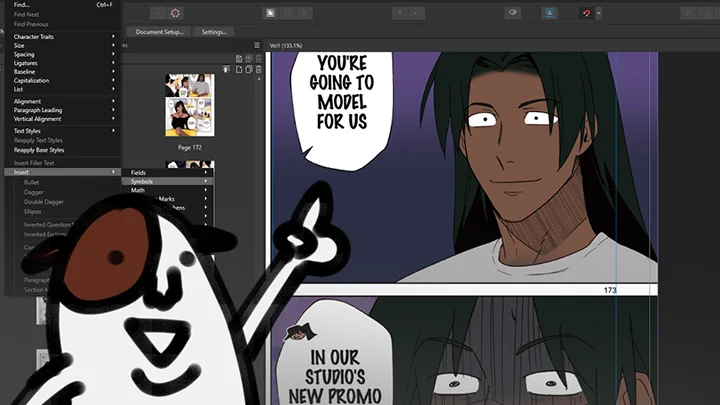The image size is (720, 405).
Task: Click the Pages panel scroll-up arrow
Action: [259, 79]
